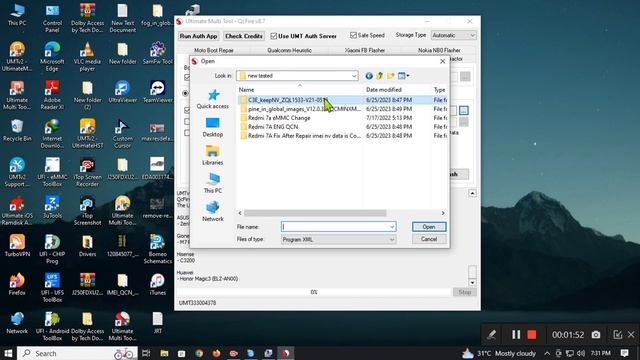Image resolution: width=640 pixels, height=360 pixels.
Task: Open the View Menu dropdown arrow
Action: tap(408, 76)
